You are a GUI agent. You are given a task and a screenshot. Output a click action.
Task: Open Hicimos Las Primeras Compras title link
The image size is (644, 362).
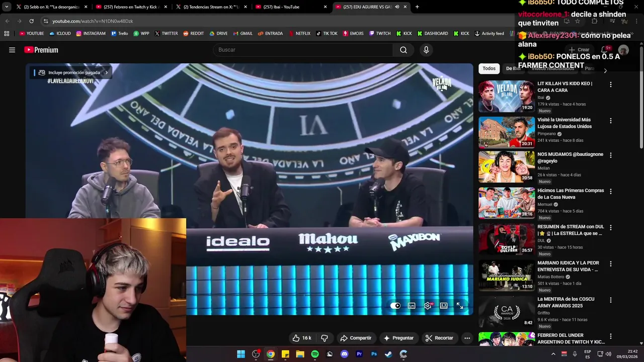point(571,194)
